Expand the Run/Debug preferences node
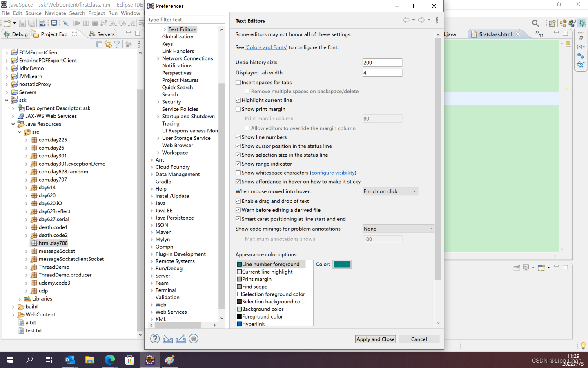 152,269
